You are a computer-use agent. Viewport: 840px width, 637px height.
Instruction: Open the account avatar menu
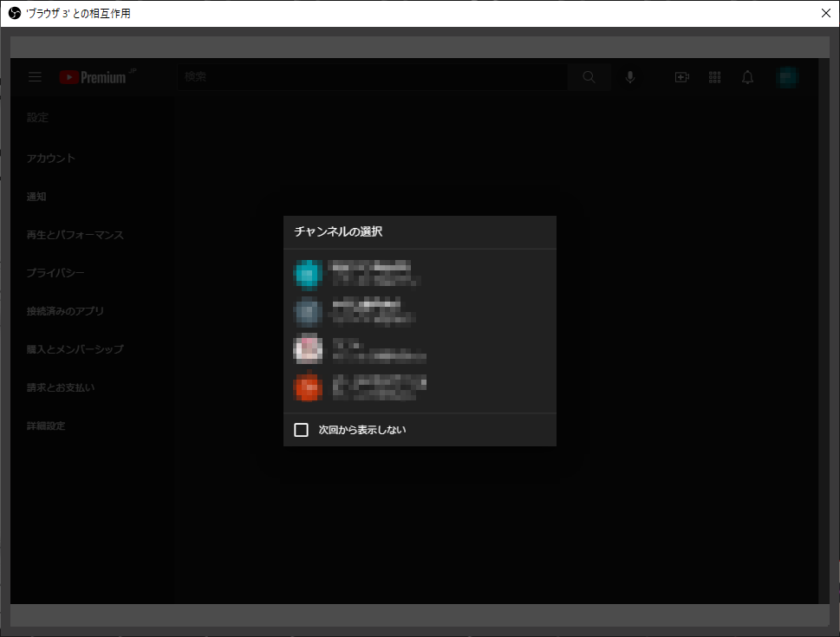pos(787,77)
